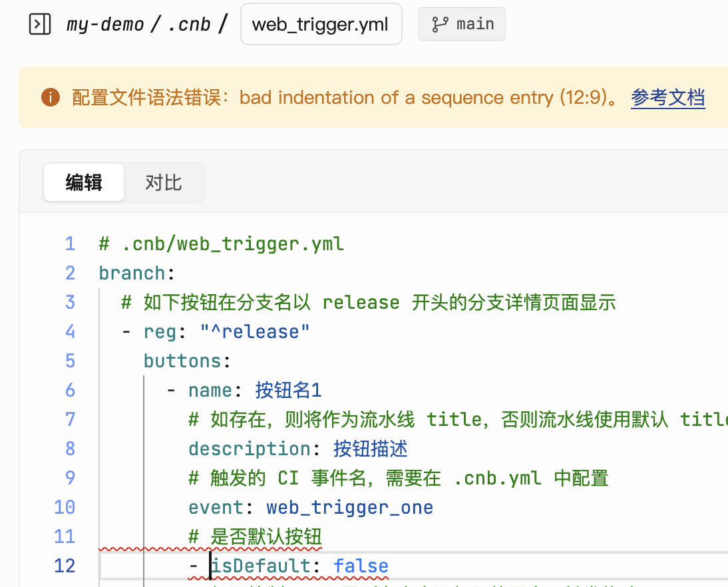Click the terminal panel icon before the breadcrumb
This screenshot has height=587, width=728.
pyautogui.click(x=40, y=23)
